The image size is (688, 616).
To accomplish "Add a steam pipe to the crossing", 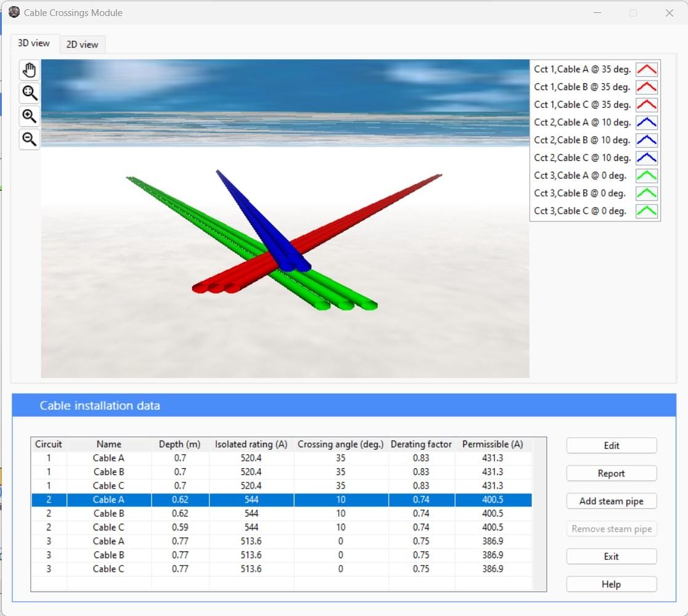I will [611, 501].
